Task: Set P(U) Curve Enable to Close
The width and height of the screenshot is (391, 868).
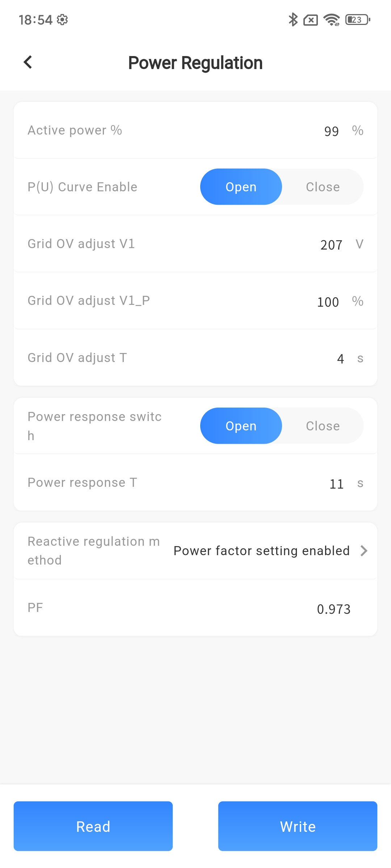Action: [x=323, y=187]
